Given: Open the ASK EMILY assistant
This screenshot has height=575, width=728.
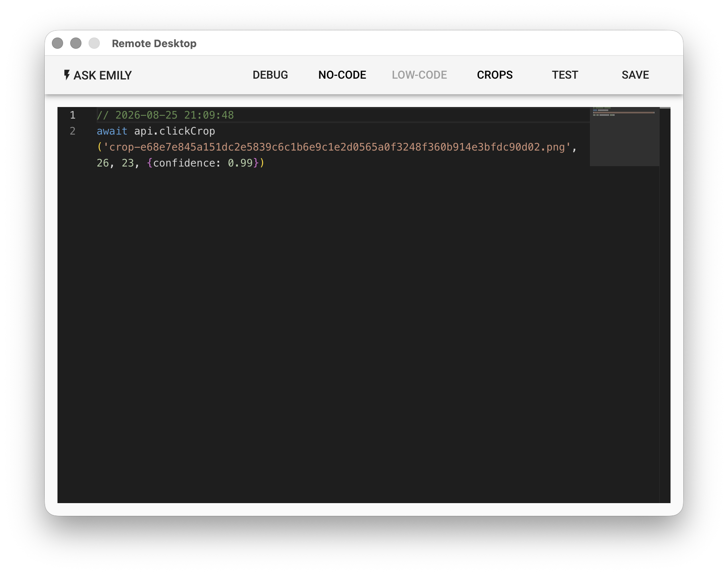Looking at the screenshot, I should (x=97, y=75).
